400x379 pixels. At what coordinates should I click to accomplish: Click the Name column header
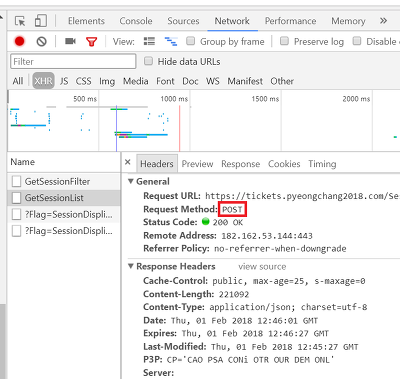point(64,162)
